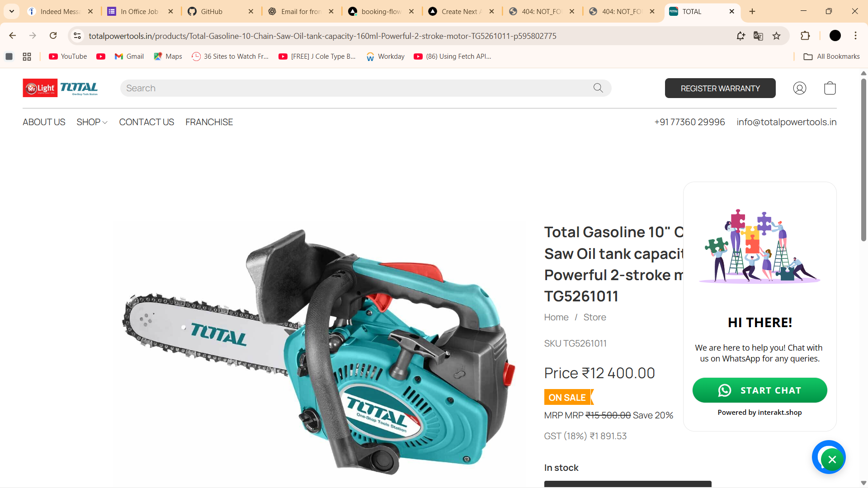The image size is (868, 488).
Task: Go forward with browser forward arrow
Action: [33, 36]
